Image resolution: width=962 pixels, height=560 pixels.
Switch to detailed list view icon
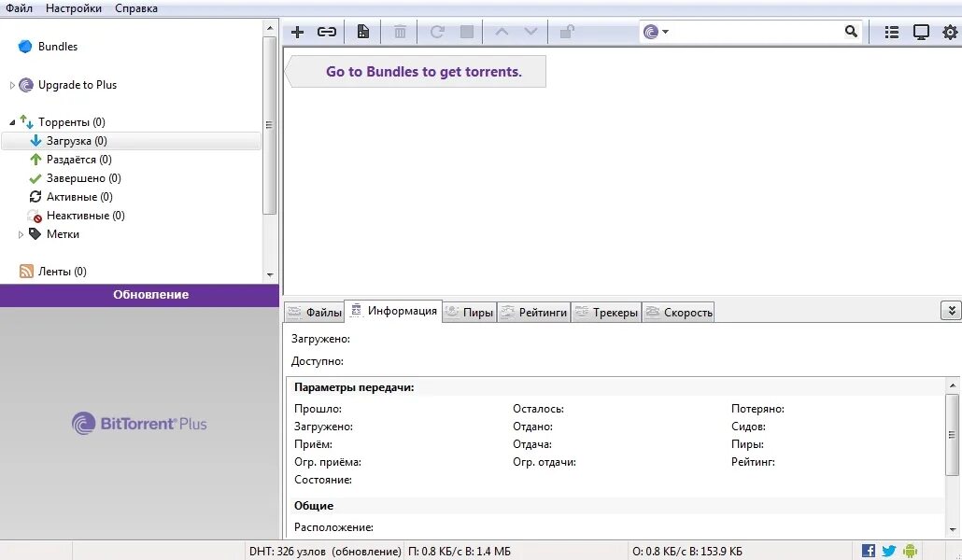point(891,31)
